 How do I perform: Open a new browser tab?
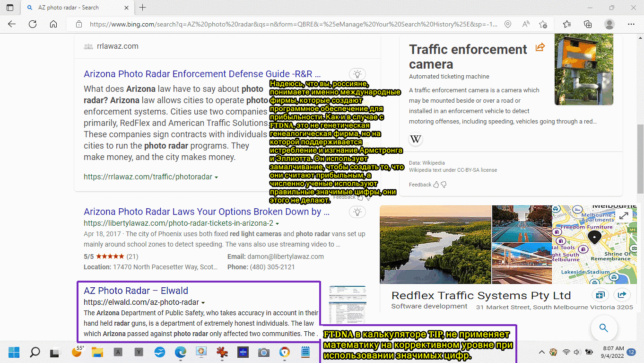143,8
